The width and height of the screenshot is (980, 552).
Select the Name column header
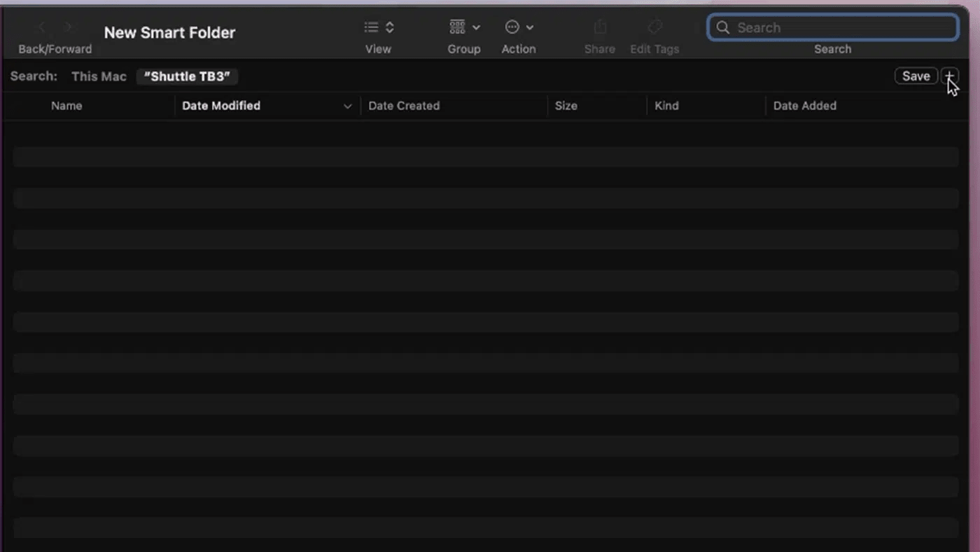[66, 106]
